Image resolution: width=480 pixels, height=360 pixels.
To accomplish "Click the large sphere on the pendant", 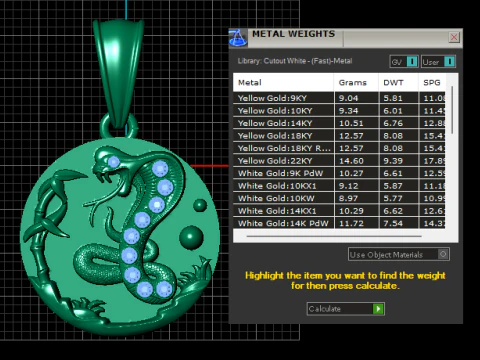I will (x=191, y=237).
